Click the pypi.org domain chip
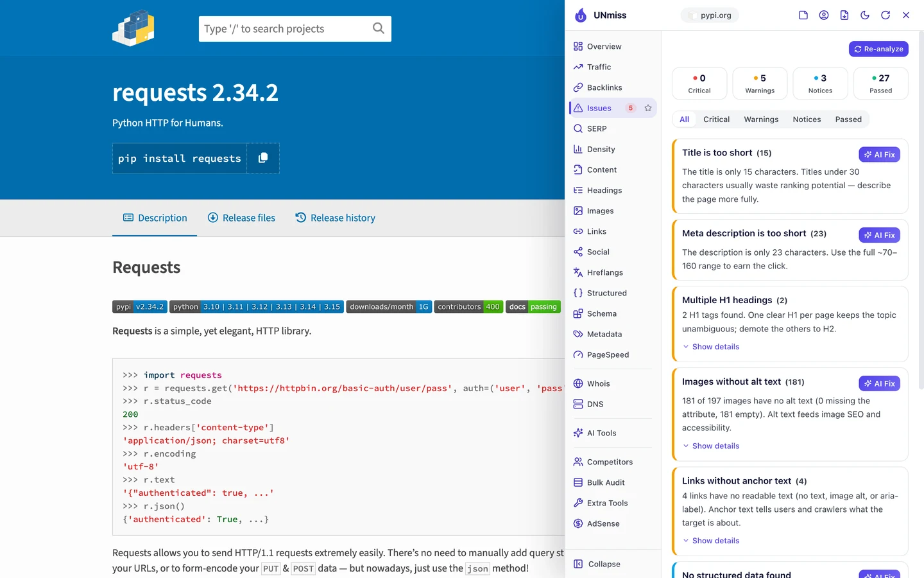The width and height of the screenshot is (924, 578). [x=710, y=15]
